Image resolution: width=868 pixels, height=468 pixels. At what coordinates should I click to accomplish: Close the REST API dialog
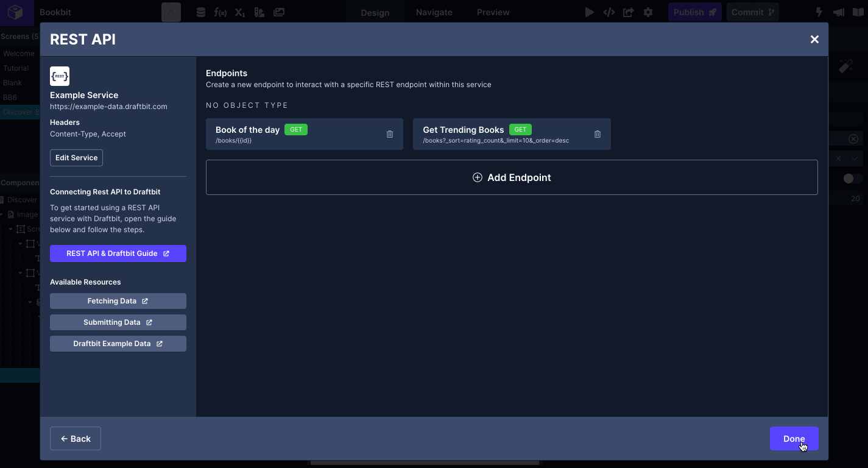(x=814, y=40)
